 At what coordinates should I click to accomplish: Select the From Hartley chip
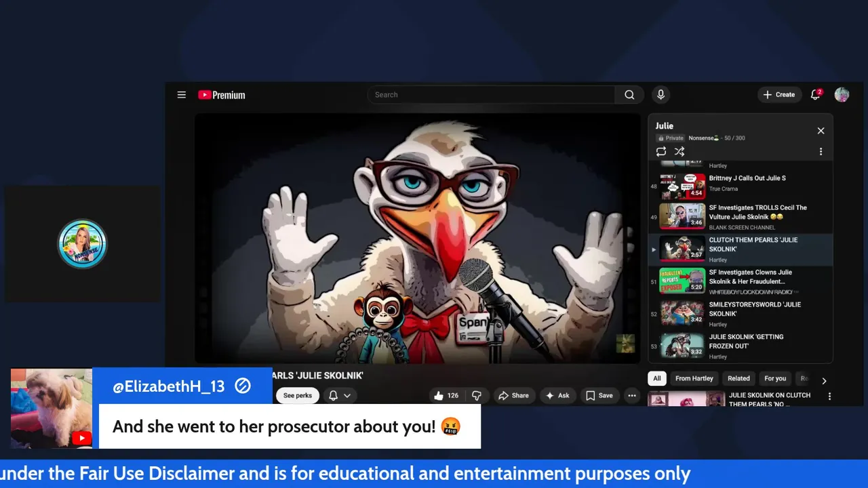click(694, 379)
